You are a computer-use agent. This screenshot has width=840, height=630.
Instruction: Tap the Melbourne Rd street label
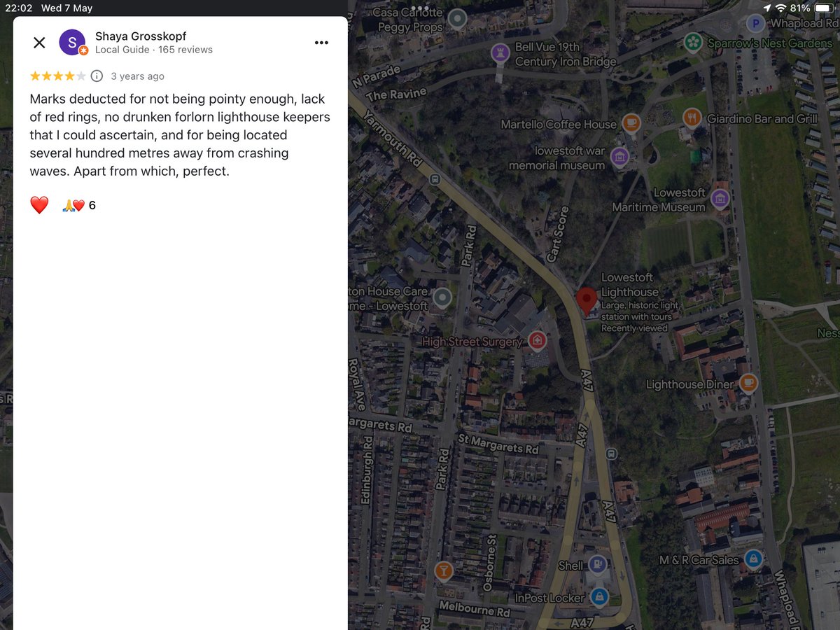tap(475, 608)
